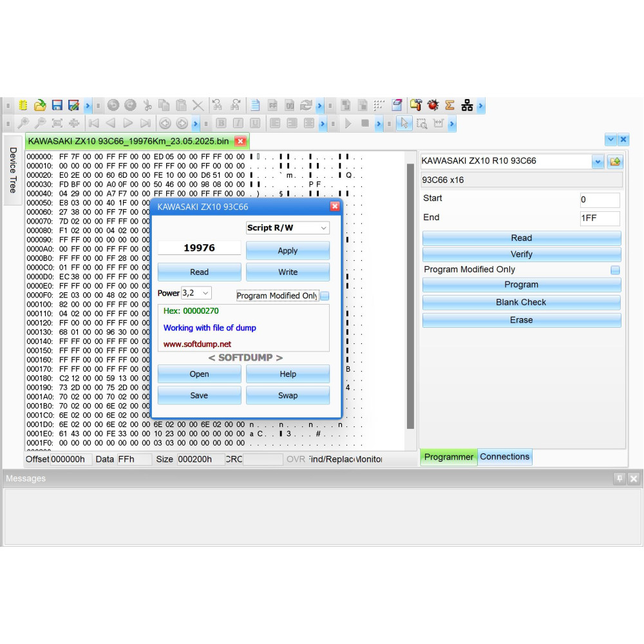Expand first toolbar overflow chevron after save icons

coord(88,106)
